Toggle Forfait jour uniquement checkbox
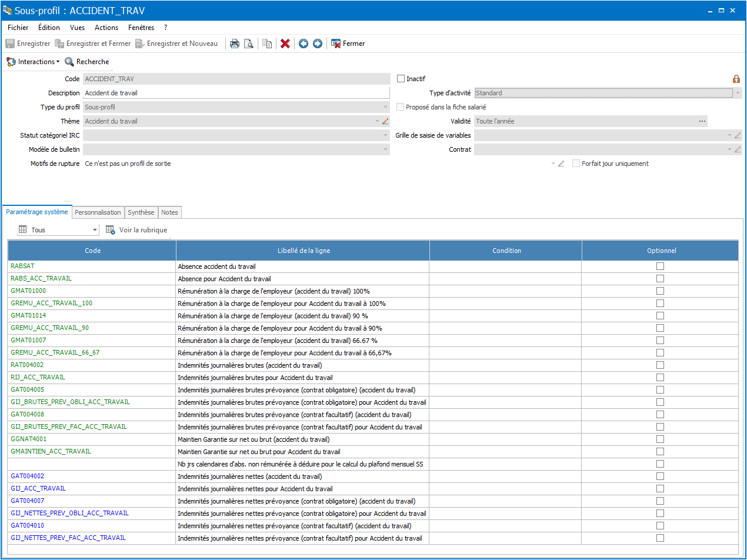The height and width of the screenshot is (560, 747). point(576,164)
